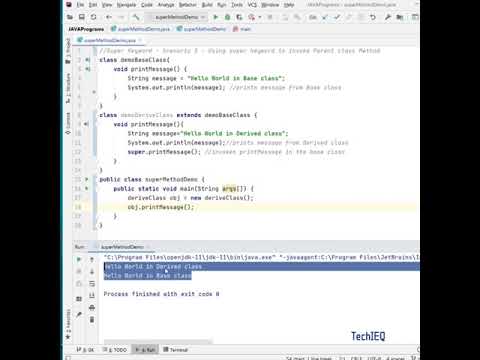The width and height of the screenshot is (480, 360).
Task: Open the Code menu
Action: pos(147,5)
